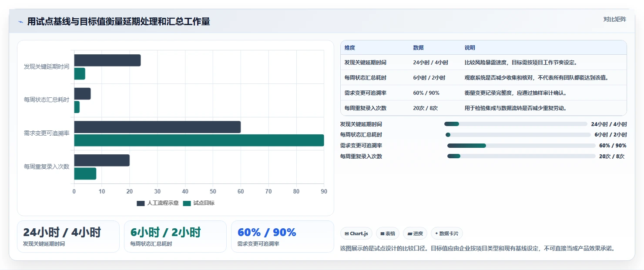This screenshot has width=644, height=270.
Task: Click the progress bar labeled 6小时 / 2小时
Action: pyautogui.click(x=518, y=135)
